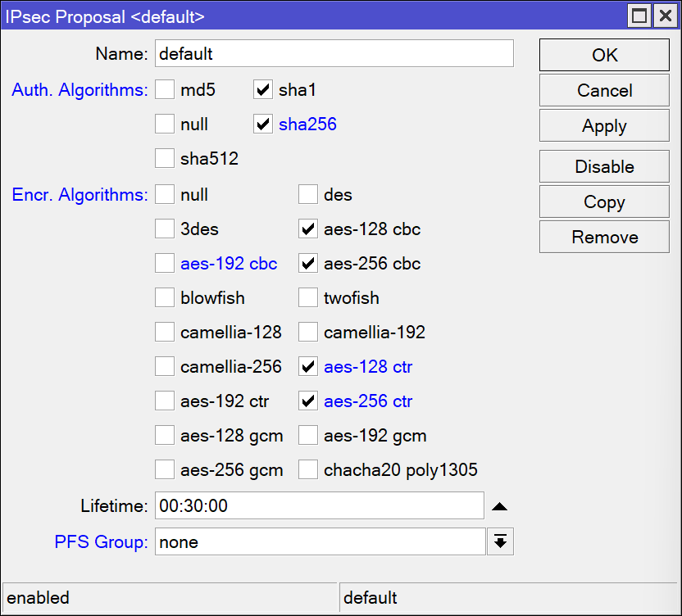Maximize the IPsec Proposal window
The image size is (682, 616).
click(x=639, y=16)
